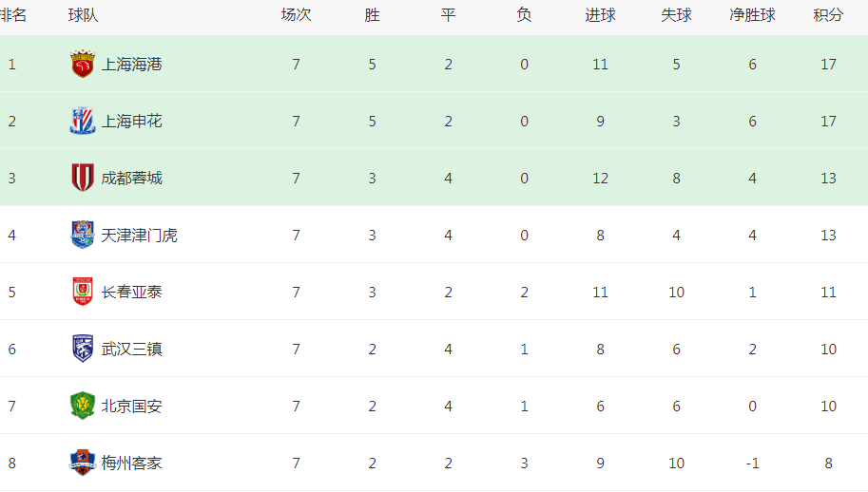This screenshot has height=492, width=868.
Task: Click the 梅州客家 team name
Action: coord(132,463)
